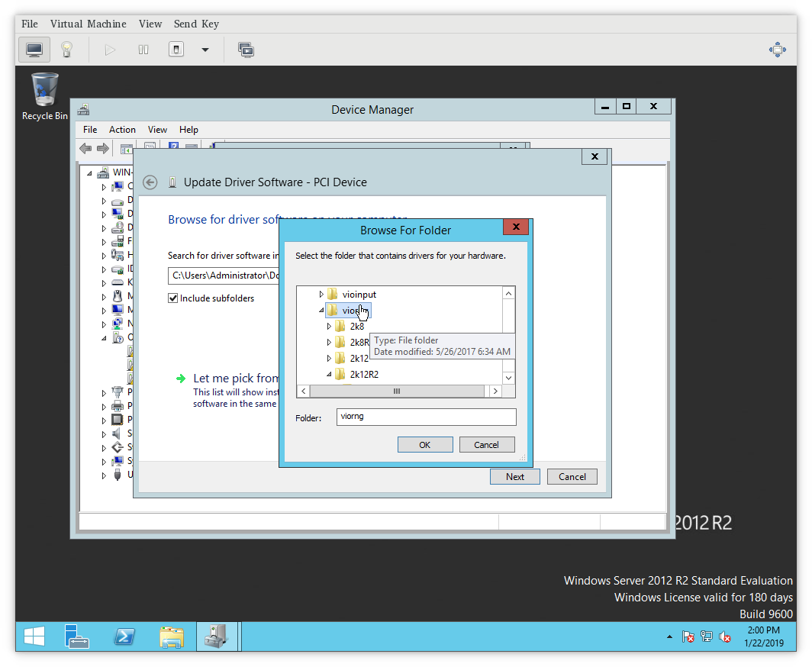Open File Explorer from the taskbar
Image resolution: width=812 pixels, height=667 pixels.
(x=172, y=636)
